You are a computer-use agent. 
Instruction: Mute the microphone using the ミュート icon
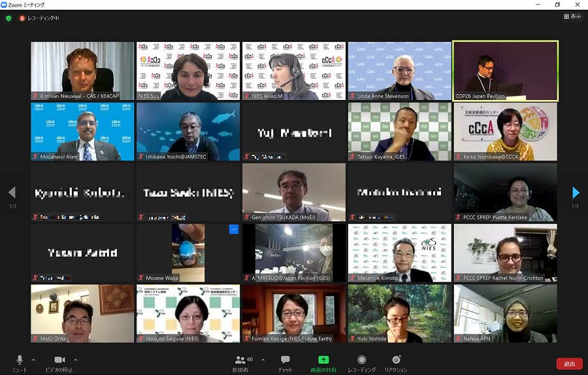[20, 360]
